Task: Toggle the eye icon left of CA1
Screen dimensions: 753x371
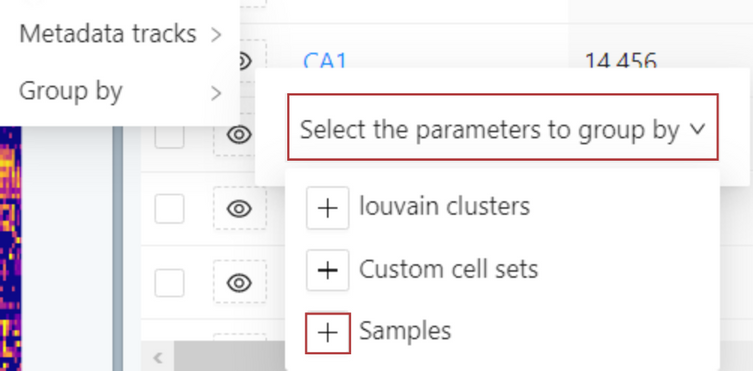Action: [244, 60]
